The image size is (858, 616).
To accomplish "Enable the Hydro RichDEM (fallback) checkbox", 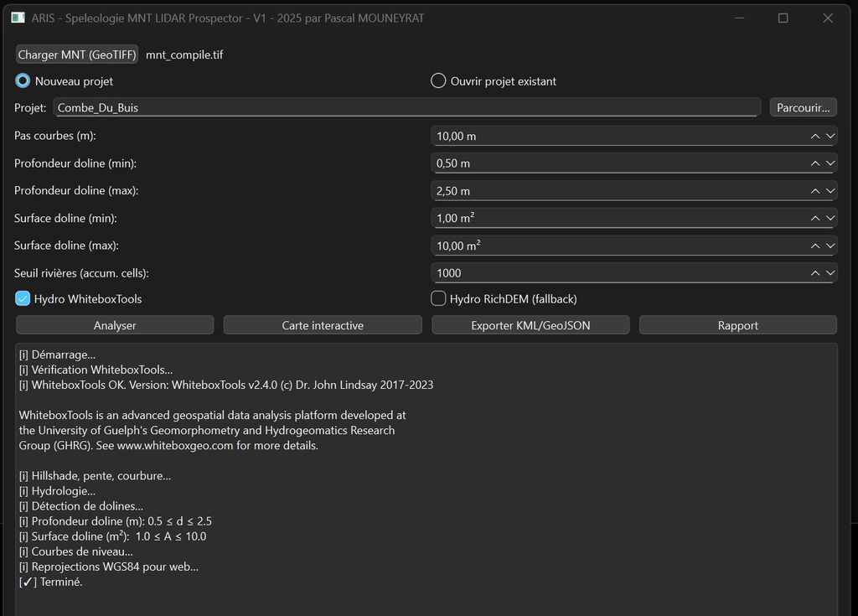I will [438, 298].
